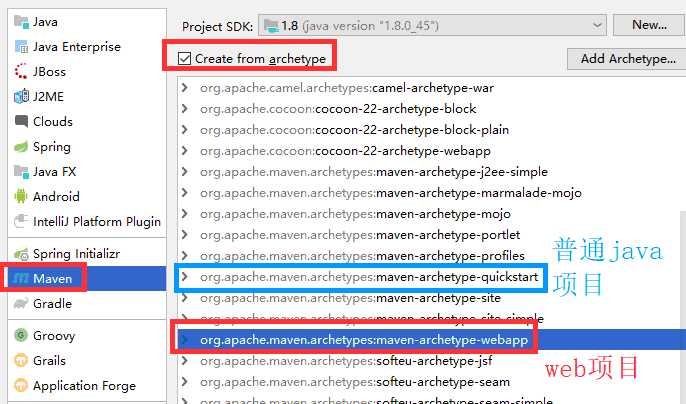This screenshot has width=686, height=404.
Task: Click the Android robot icon
Action: (21, 196)
